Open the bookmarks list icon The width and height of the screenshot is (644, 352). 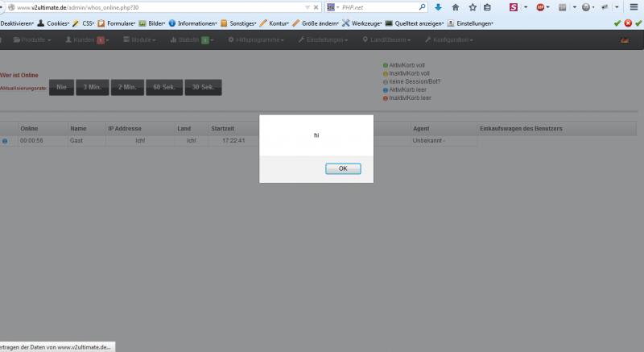tap(487, 7)
